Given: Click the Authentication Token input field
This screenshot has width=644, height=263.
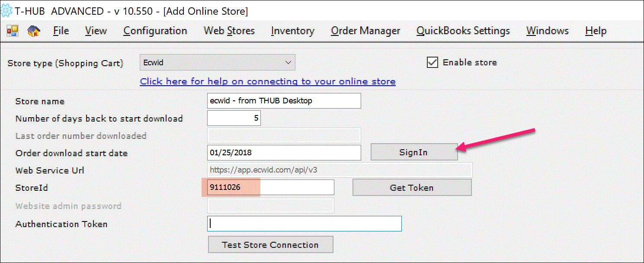Looking at the screenshot, I should click(x=304, y=224).
